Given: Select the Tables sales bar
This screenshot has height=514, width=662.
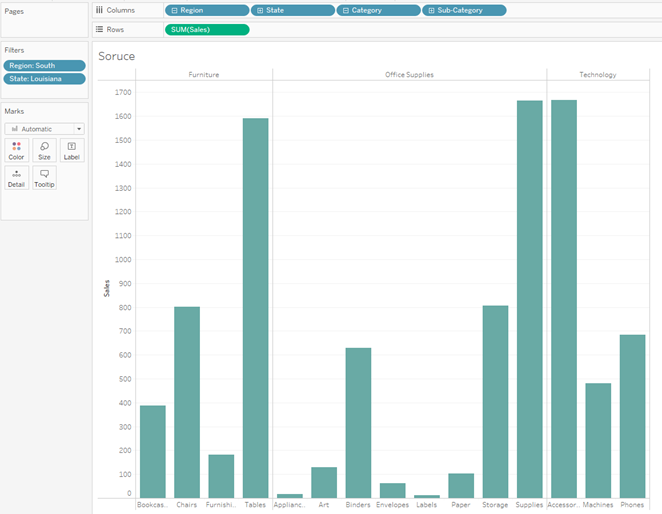Looking at the screenshot, I should tap(255, 308).
